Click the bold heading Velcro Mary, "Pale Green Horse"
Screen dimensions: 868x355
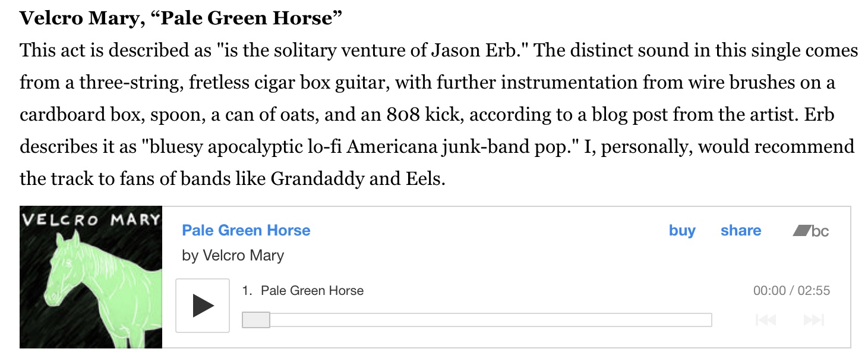point(181,18)
